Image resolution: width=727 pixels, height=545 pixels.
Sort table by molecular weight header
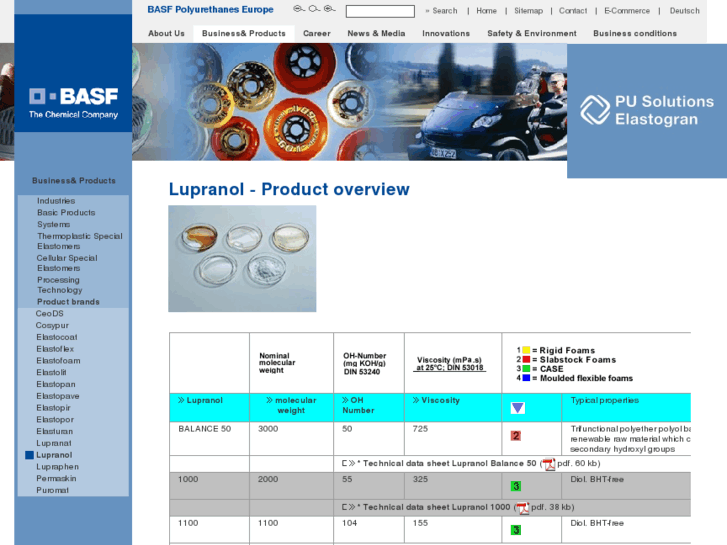click(291, 405)
